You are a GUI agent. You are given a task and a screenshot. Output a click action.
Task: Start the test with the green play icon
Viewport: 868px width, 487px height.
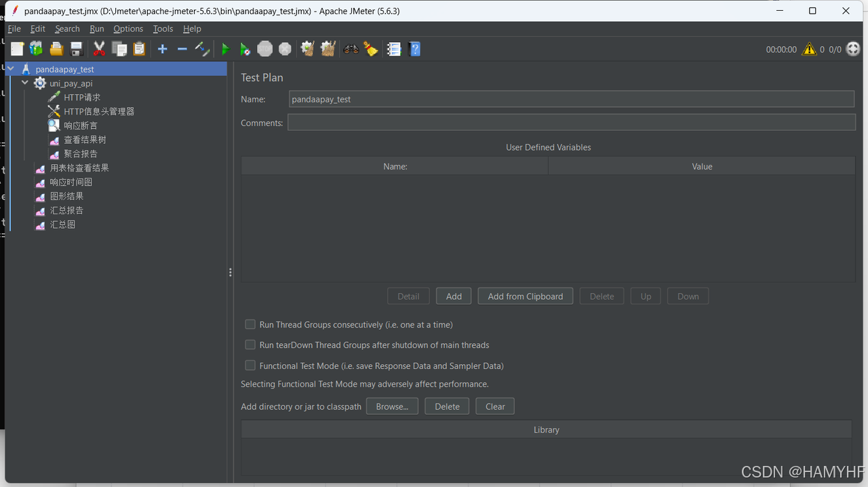pos(225,49)
